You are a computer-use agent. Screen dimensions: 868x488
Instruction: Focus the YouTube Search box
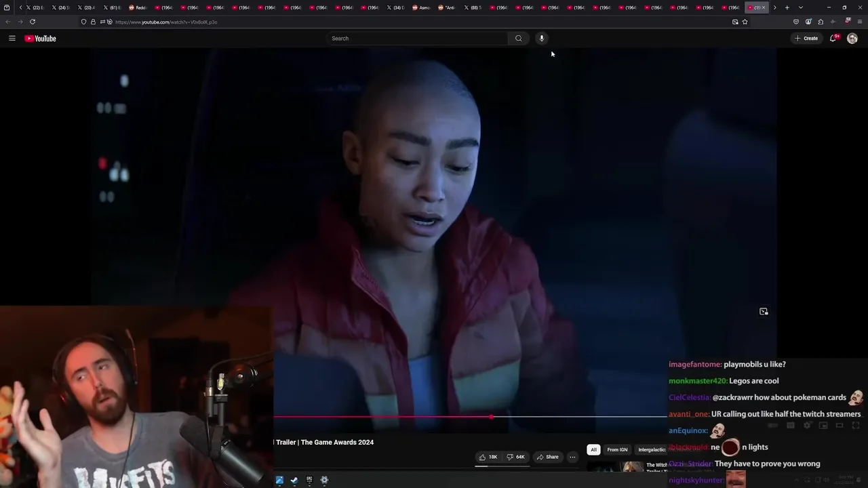[418, 39]
